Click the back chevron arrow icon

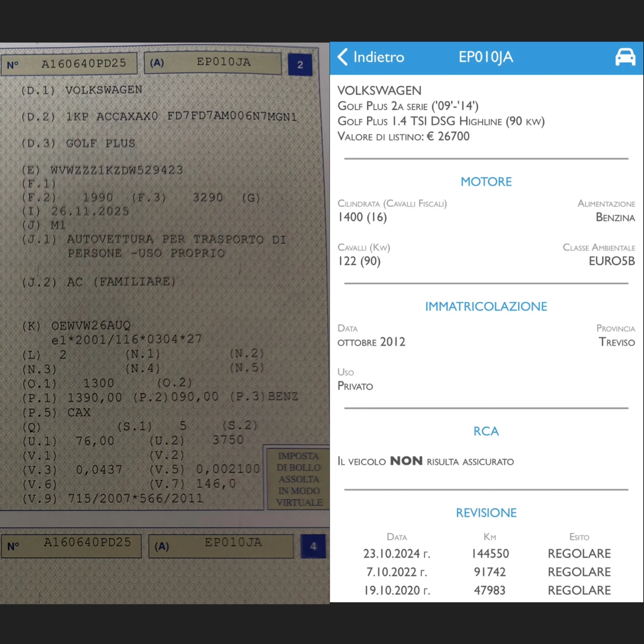[x=343, y=57]
